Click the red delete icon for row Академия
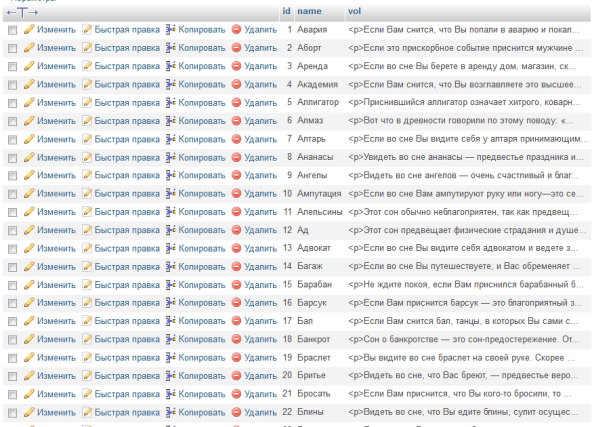The width and height of the screenshot is (592, 427). (x=236, y=84)
